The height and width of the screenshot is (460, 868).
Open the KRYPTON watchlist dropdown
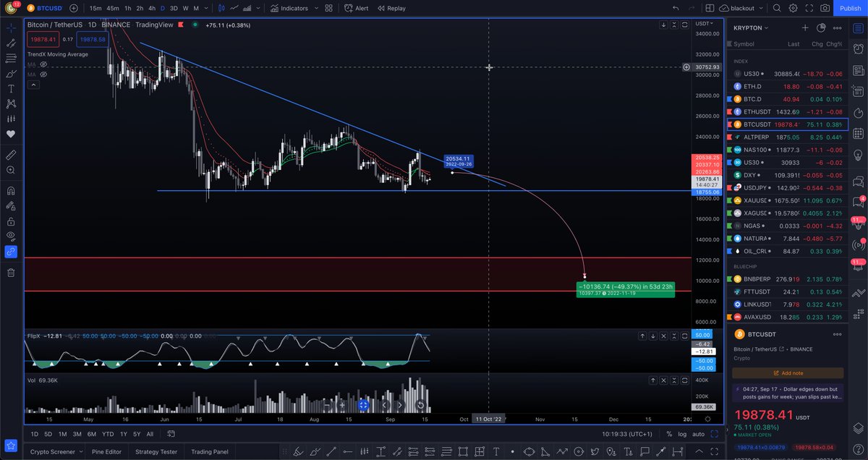click(x=751, y=27)
